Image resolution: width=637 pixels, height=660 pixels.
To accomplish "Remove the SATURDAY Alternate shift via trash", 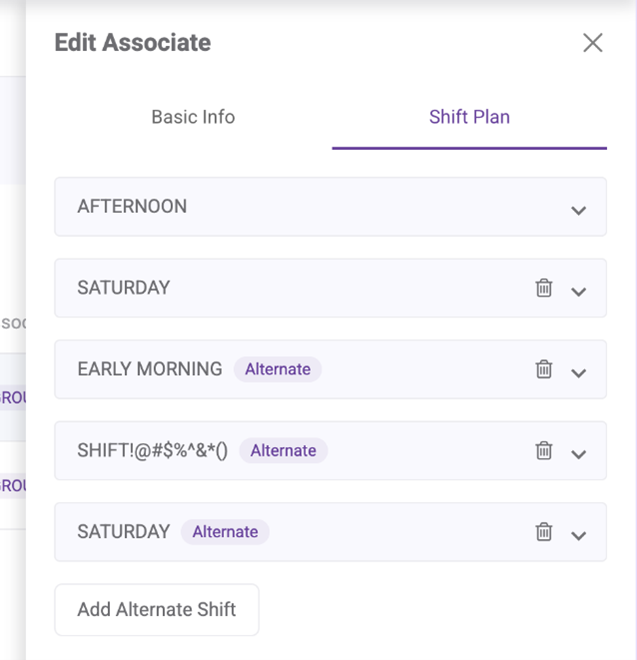I will 544,531.
